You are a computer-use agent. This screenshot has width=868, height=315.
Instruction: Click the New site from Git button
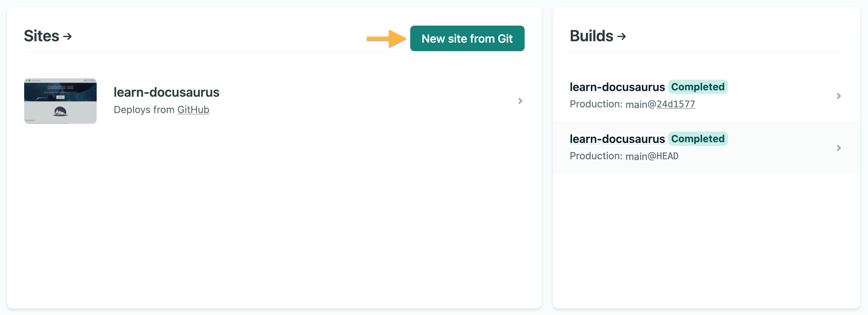467,38
